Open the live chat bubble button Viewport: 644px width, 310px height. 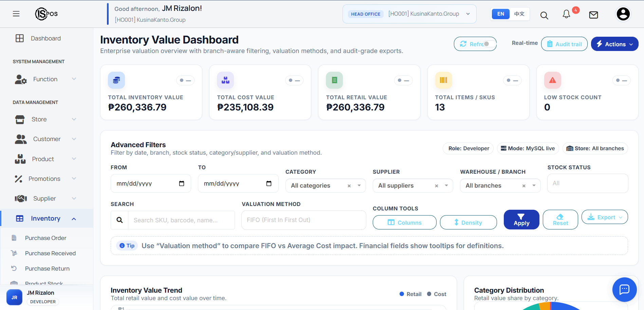(x=624, y=290)
